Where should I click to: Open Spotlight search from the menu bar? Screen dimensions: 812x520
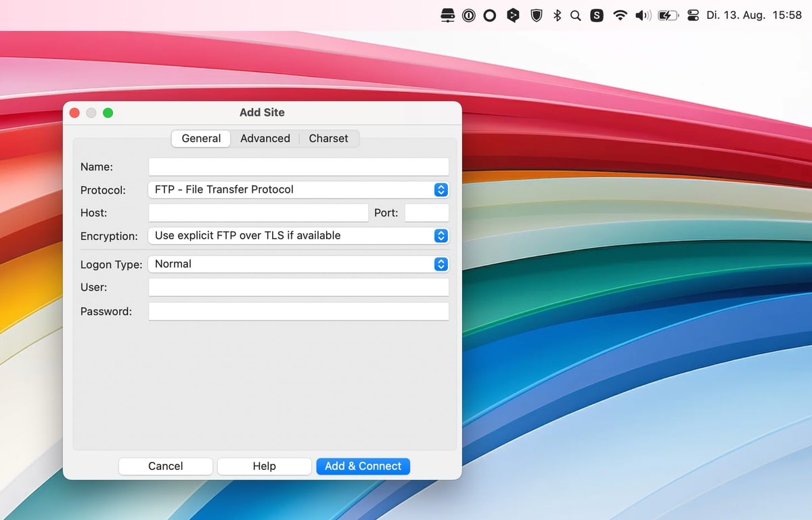(575, 15)
